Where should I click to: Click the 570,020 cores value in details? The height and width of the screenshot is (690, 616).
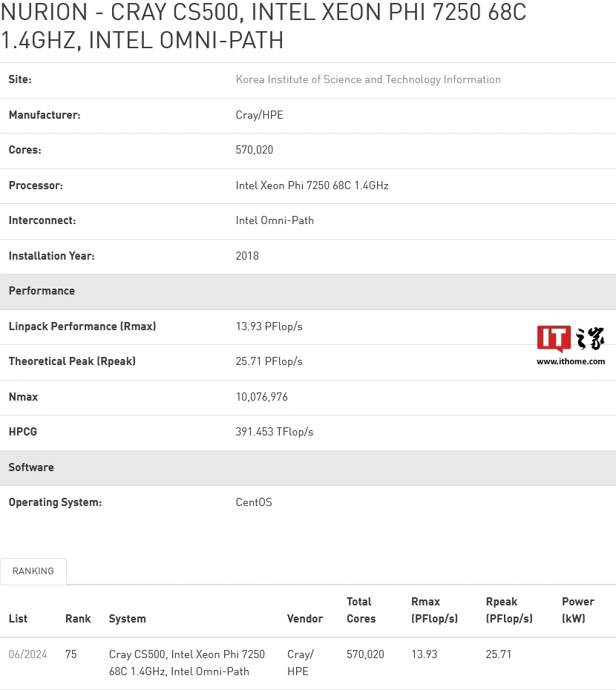tap(255, 150)
